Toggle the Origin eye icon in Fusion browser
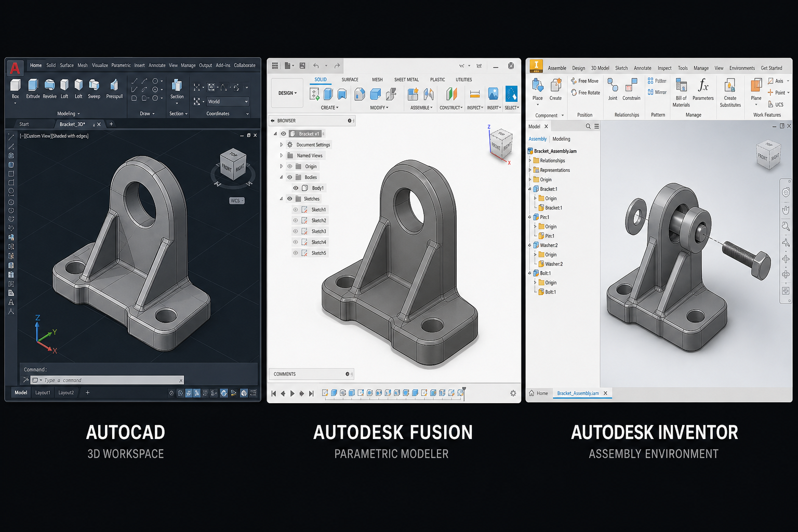Screen dimensions: 798x532 290,166
